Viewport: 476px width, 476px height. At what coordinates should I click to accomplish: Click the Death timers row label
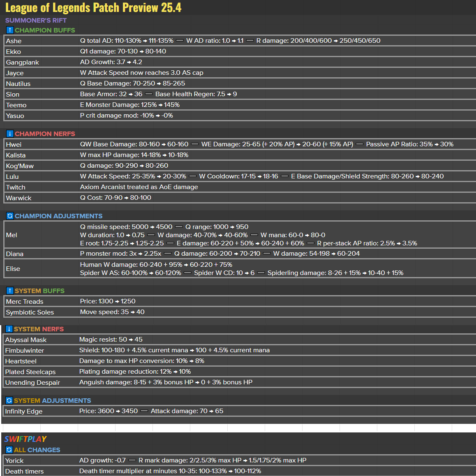click(24, 471)
